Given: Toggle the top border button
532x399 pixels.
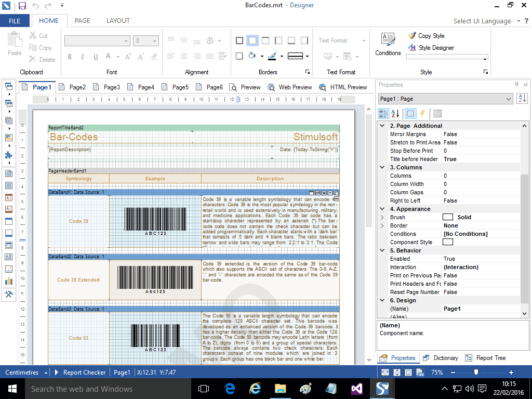Looking at the screenshot, I should pyautogui.click(x=265, y=41).
